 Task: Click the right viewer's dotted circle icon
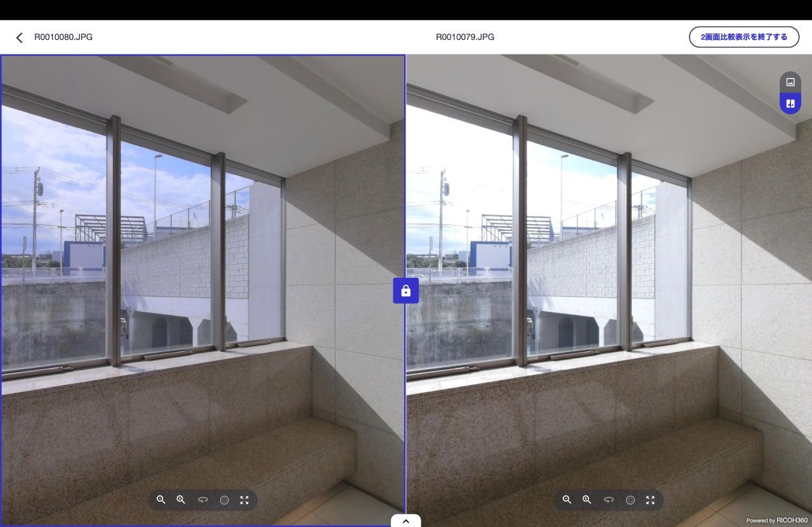[630, 500]
